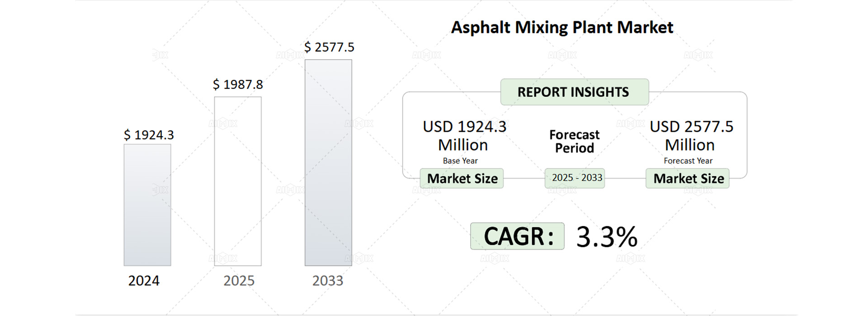Click the 2033 axis year label
The image size is (868, 316).
328,281
